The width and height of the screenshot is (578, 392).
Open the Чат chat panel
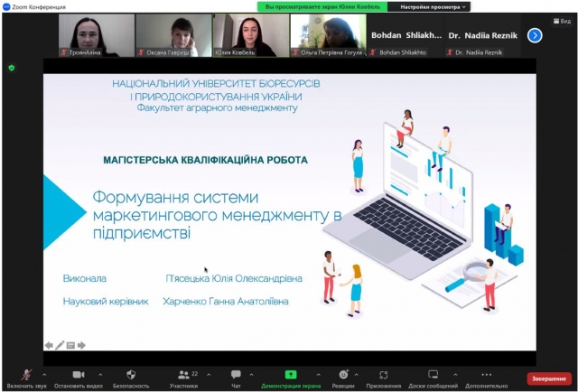[x=236, y=379]
